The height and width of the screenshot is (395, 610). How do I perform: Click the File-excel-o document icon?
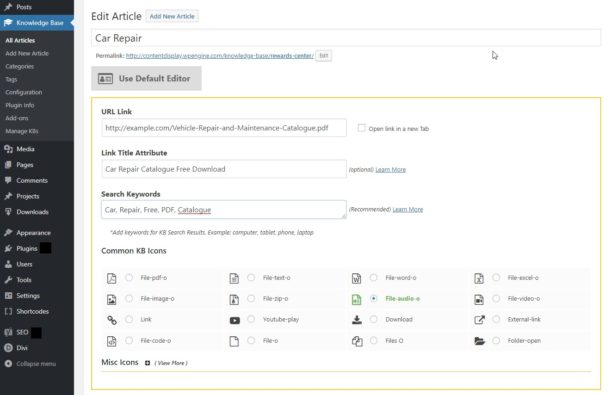(x=479, y=278)
